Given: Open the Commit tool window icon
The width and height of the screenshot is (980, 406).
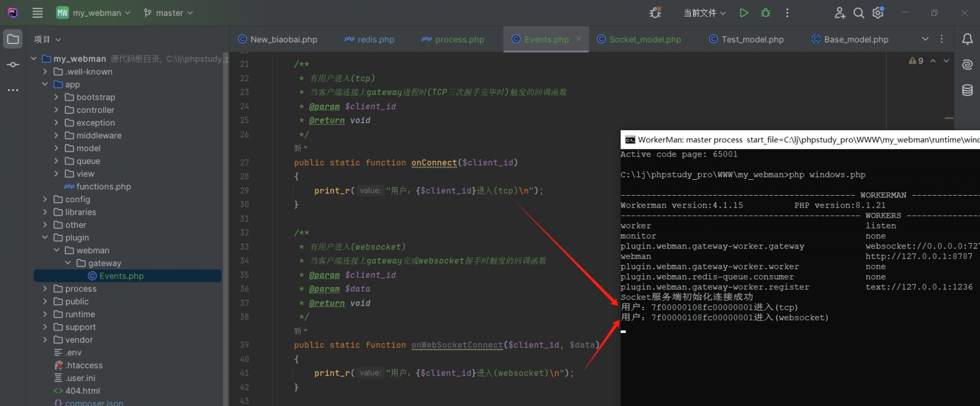Looking at the screenshot, I should (x=13, y=64).
